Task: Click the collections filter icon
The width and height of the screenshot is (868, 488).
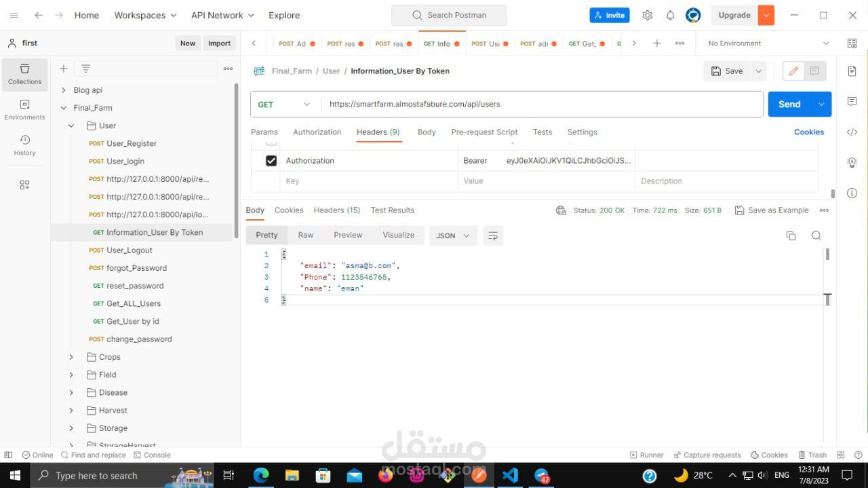Action: (85, 69)
